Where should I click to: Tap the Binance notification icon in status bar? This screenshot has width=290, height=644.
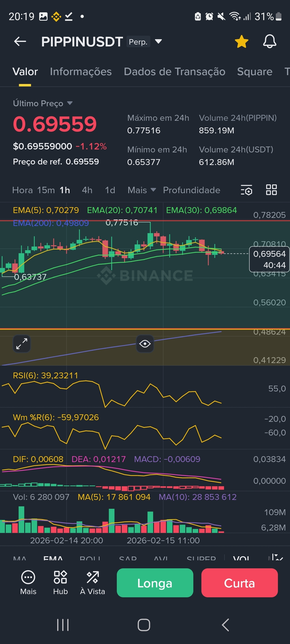[x=56, y=17]
